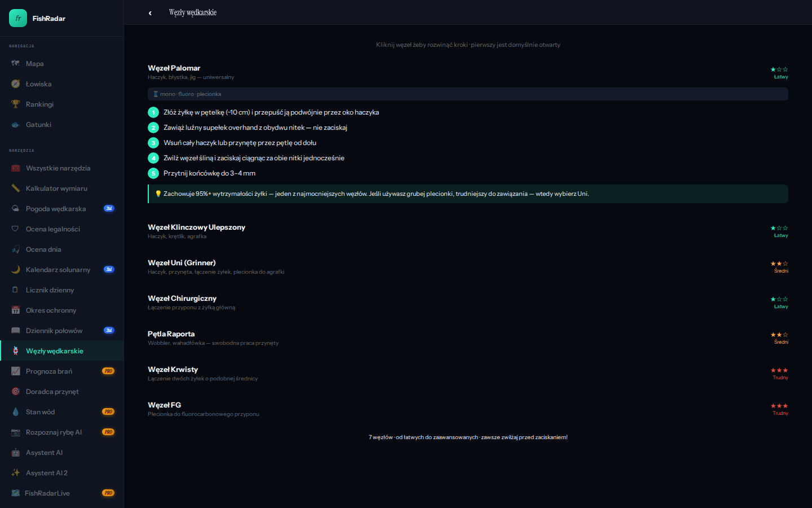Click the Doradca przynęt target icon
The height and width of the screenshot is (508, 812).
click(16, 392)
